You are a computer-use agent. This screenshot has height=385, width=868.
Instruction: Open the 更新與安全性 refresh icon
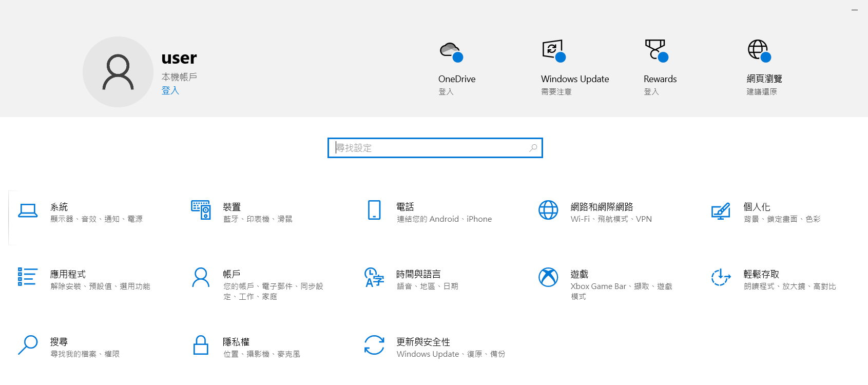374,345
